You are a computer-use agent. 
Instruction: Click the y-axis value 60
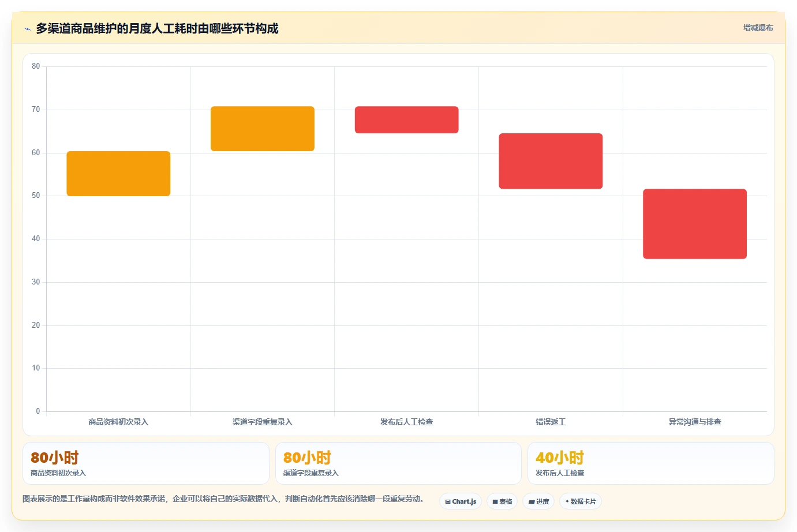pyautogui.click(x=36, y=153)
